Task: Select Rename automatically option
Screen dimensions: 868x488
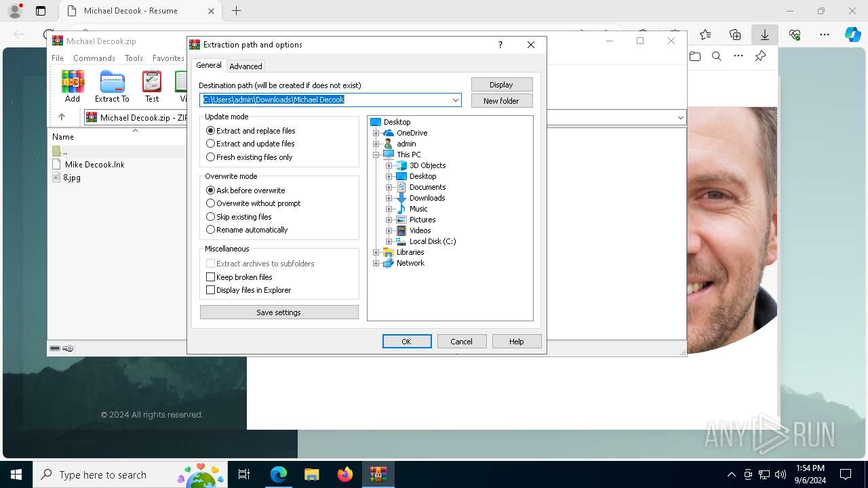Action: (247, 230)
